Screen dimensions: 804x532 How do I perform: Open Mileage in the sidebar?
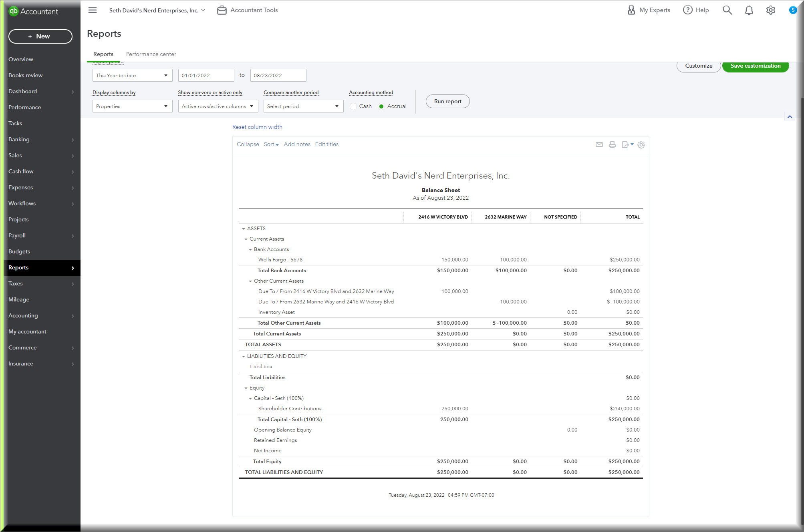(19, 299)
